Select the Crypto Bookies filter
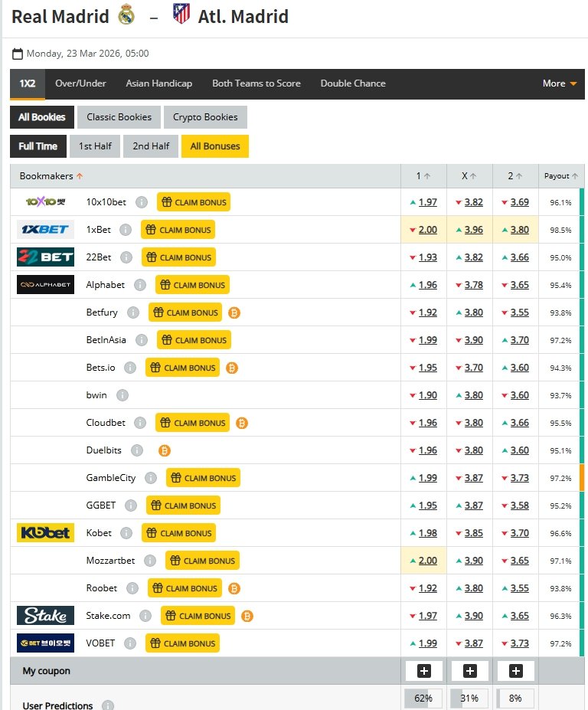The width and height of the screenshot is (588, 710). [x=205, y=117]
